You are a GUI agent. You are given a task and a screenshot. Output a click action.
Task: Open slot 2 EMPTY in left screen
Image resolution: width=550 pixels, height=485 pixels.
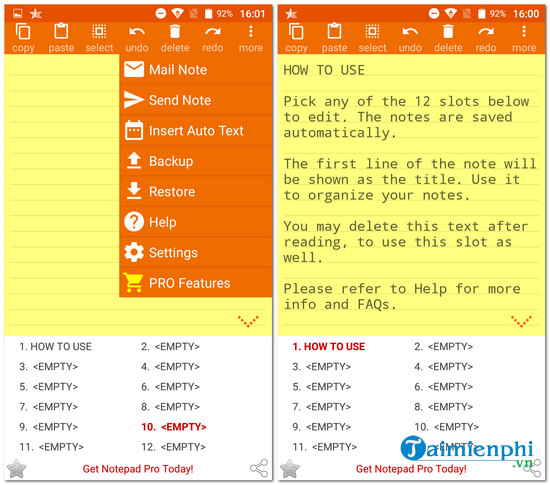[x=170, y=346]
